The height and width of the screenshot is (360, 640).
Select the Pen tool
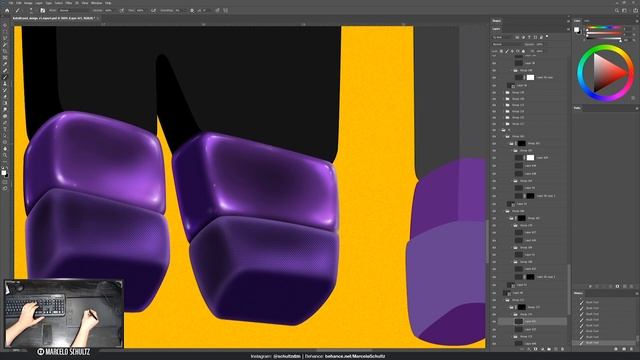pyautogui.click(x=5, y=123)
